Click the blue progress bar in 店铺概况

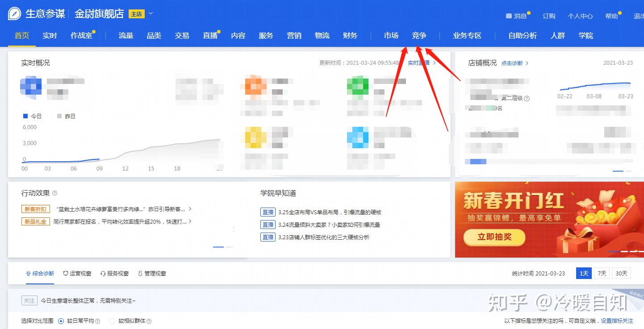[x=476, y=161]
